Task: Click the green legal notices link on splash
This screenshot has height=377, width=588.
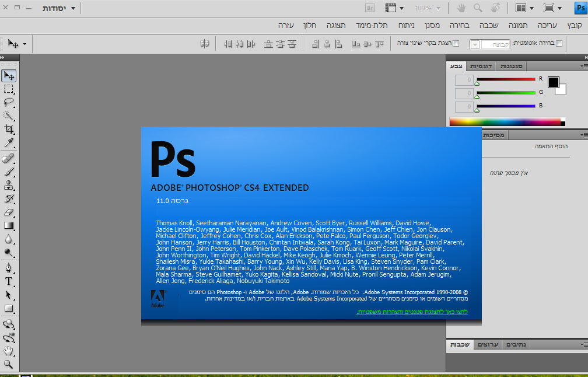Action: point(412,312)
